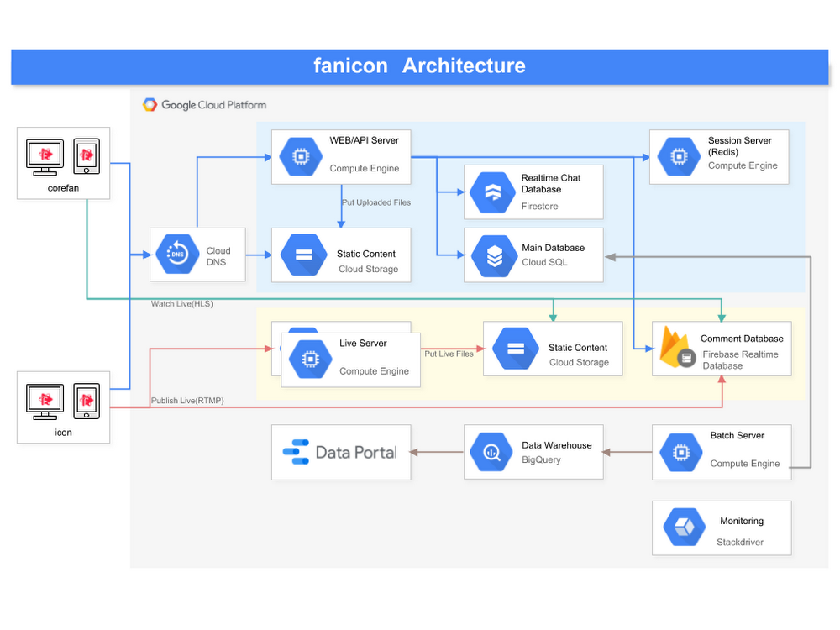Select the WEB/API Server Compute Engine icon
This screenshot has width=840, height=630.
301,156
